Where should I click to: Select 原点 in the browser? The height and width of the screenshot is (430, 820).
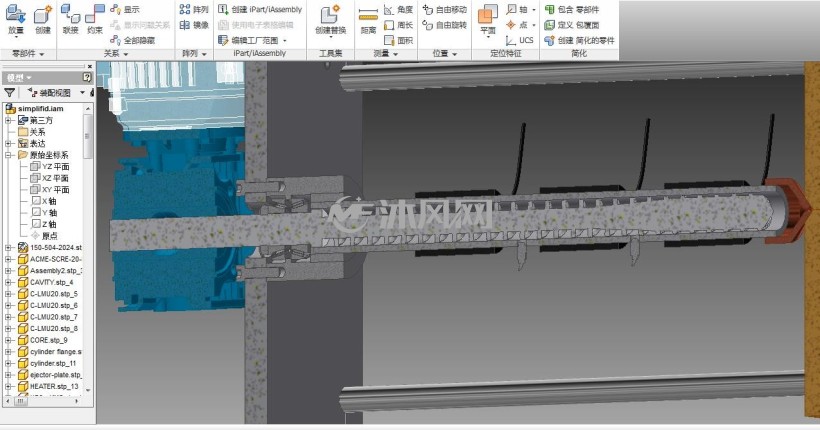tap(44, 235)
